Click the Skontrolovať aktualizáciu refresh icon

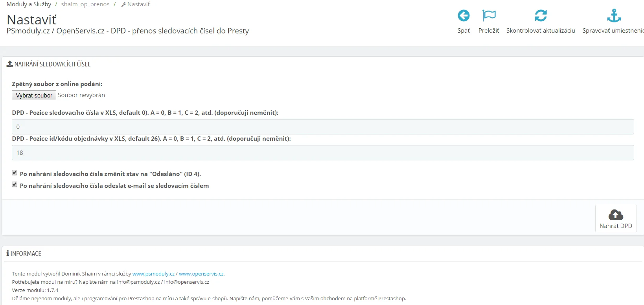[541, 16]
